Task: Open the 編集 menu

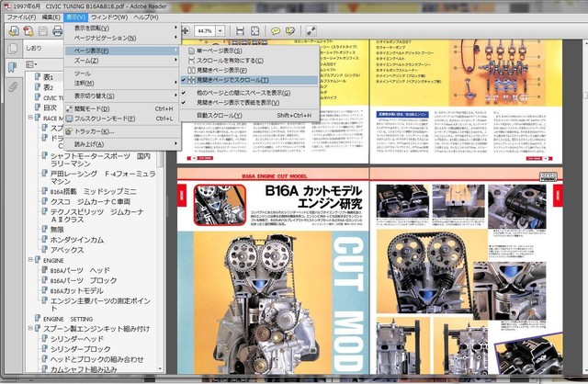Action: coord(51,17)
